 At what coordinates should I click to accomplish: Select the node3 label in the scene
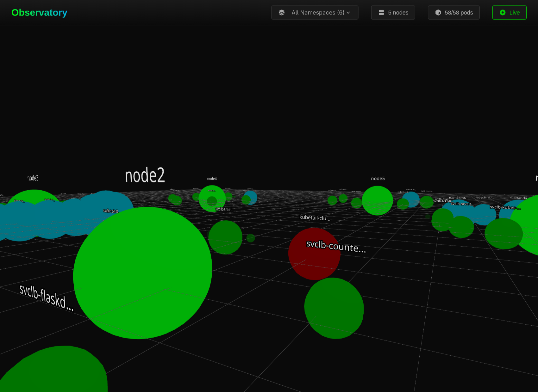tap(33, 178)
